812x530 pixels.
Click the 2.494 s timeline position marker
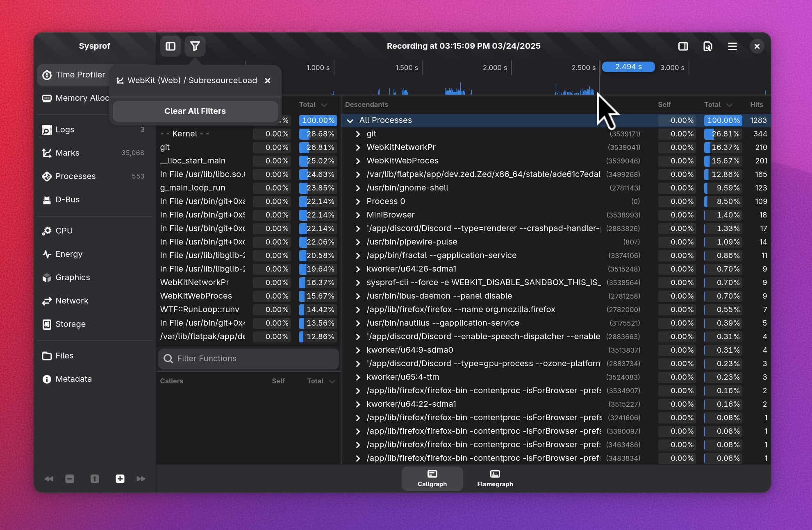pyautogui.click(x=628, y=67)
